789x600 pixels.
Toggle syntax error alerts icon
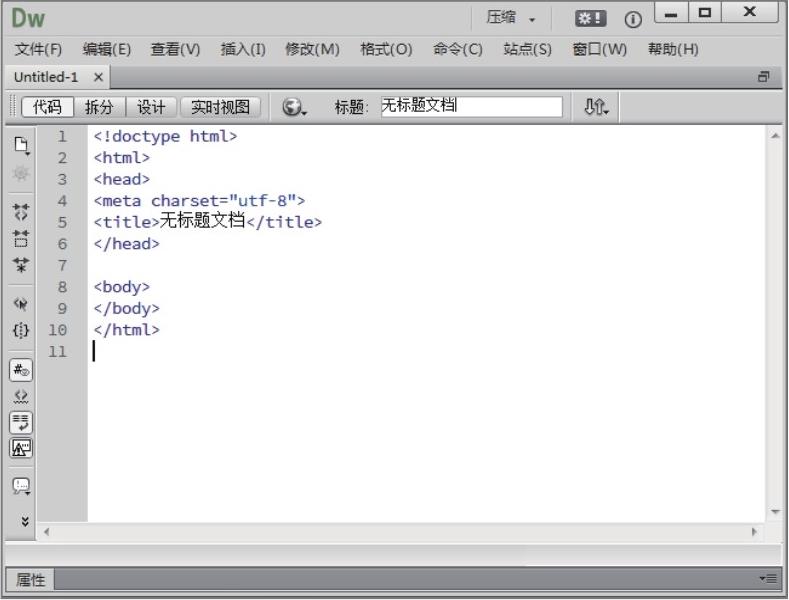pos(21,447)
